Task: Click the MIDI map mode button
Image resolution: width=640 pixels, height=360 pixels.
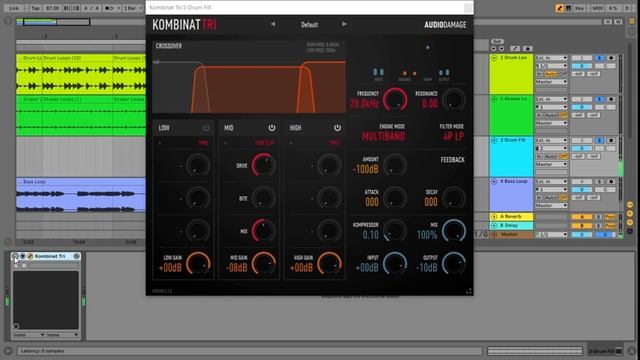Action: pos(598,8)
